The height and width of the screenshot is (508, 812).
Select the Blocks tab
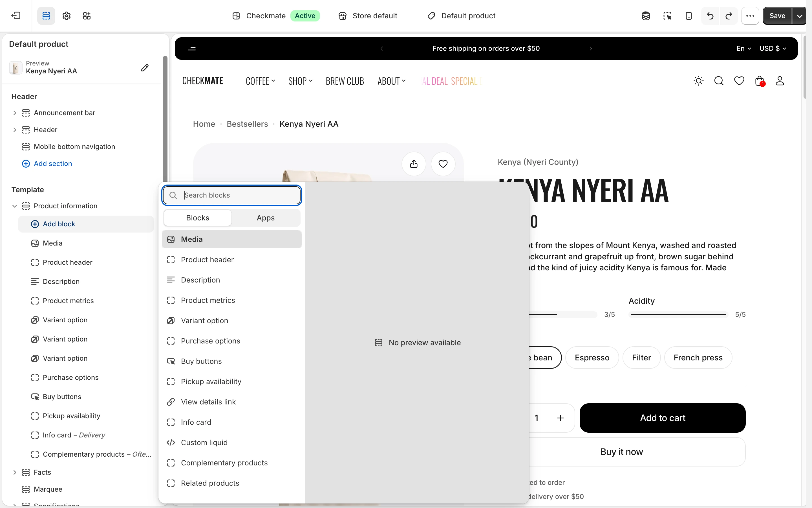(198, 218)
